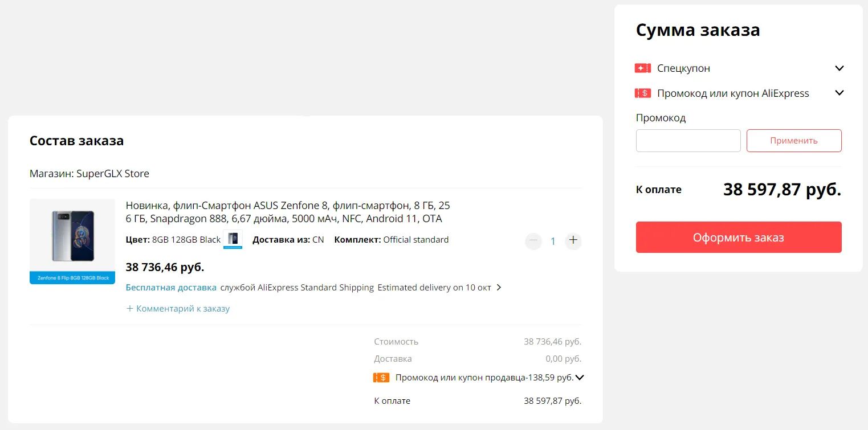Image resolution: width=868 pixels, height=430 pixels.
Task: Click the red Спецкупон coupon icon
Action: tap(642, 68)
